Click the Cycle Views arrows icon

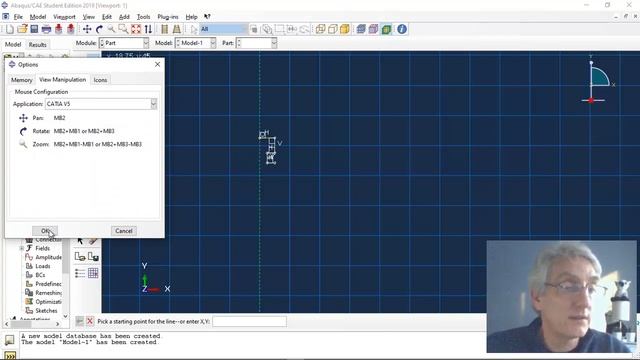pyautogui.click(x=148, y=29)
